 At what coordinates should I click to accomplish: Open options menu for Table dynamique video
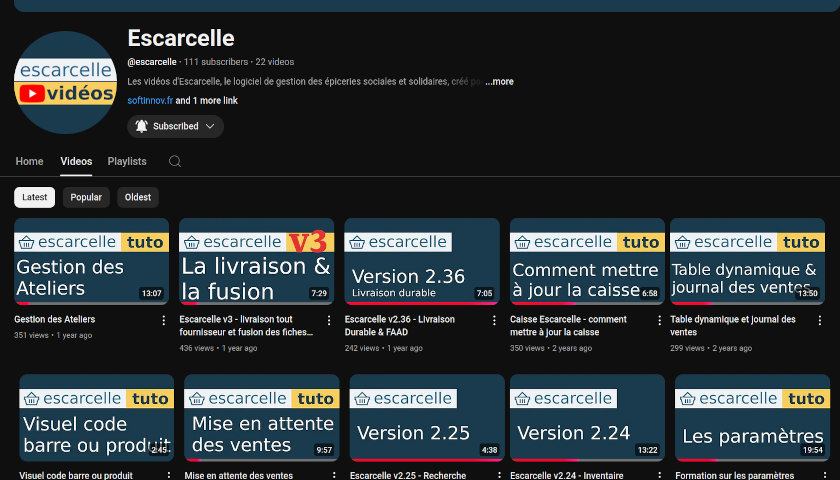click(820, 320)
